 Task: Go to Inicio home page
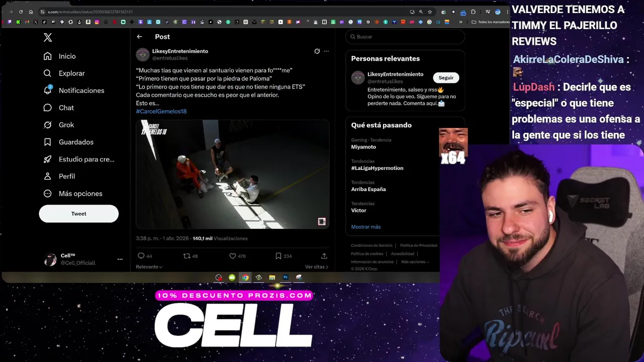(x=59, y=56)
